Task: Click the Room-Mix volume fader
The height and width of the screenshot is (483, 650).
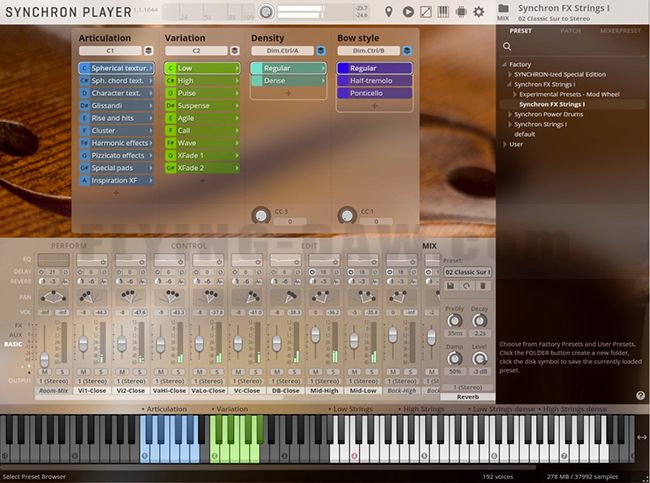Action: tap(44, 359)
